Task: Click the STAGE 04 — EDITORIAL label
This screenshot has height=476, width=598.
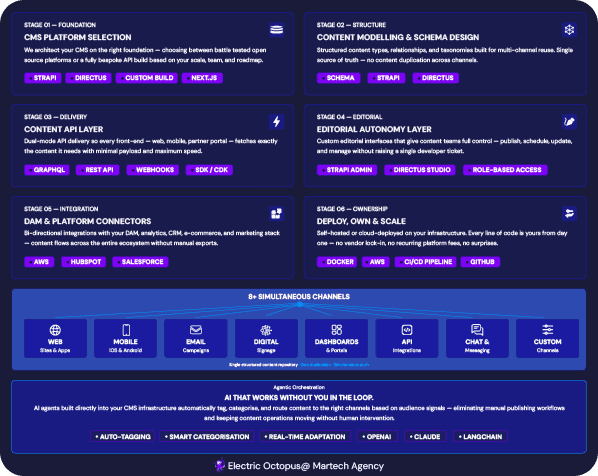Action: [349, 117]
